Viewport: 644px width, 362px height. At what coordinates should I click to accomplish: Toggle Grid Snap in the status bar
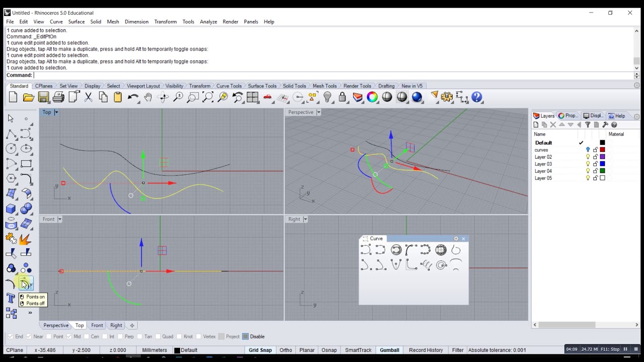[x=260, y=350]
